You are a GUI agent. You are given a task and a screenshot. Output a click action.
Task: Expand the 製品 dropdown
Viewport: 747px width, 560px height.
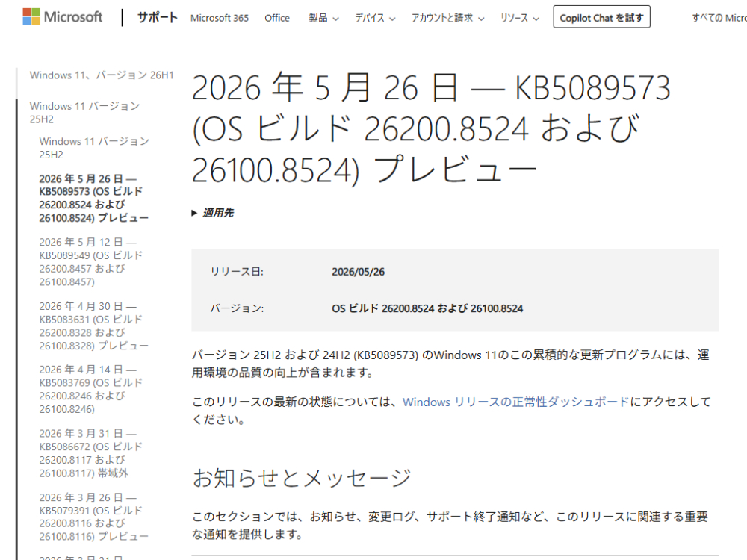[x=323, y=18]
